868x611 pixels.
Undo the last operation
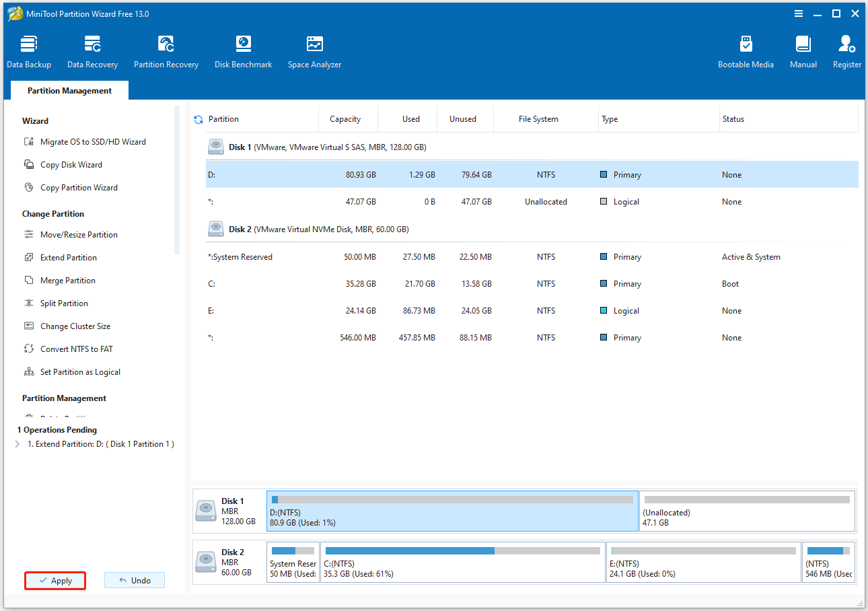[134, 579]
